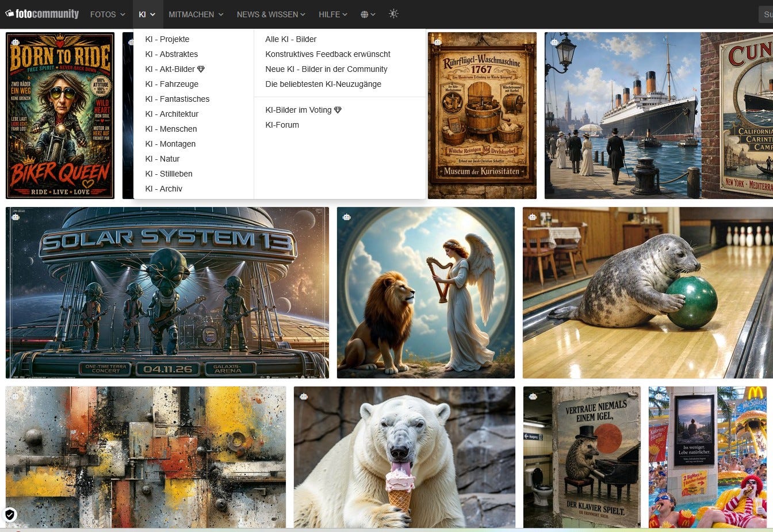
Task: View the abstract grunge painting
Action: [x=146, y=457]
